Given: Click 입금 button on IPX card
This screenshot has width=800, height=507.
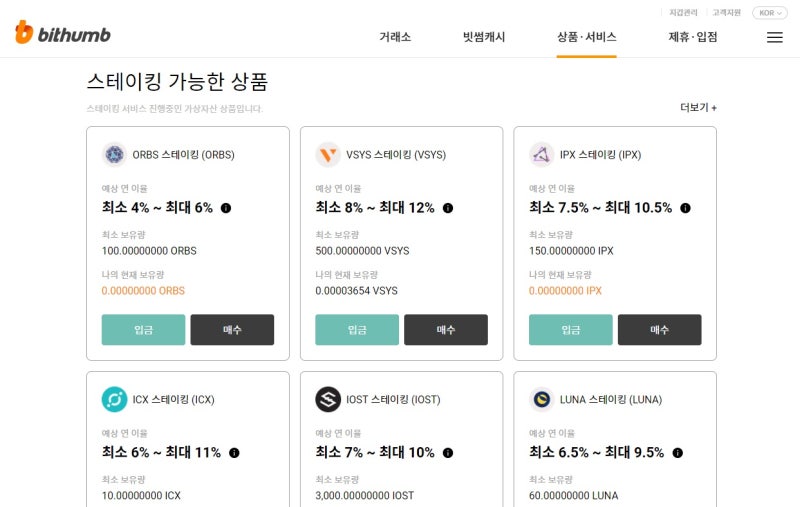Looking at the screenshot, I should coord(571,329).
